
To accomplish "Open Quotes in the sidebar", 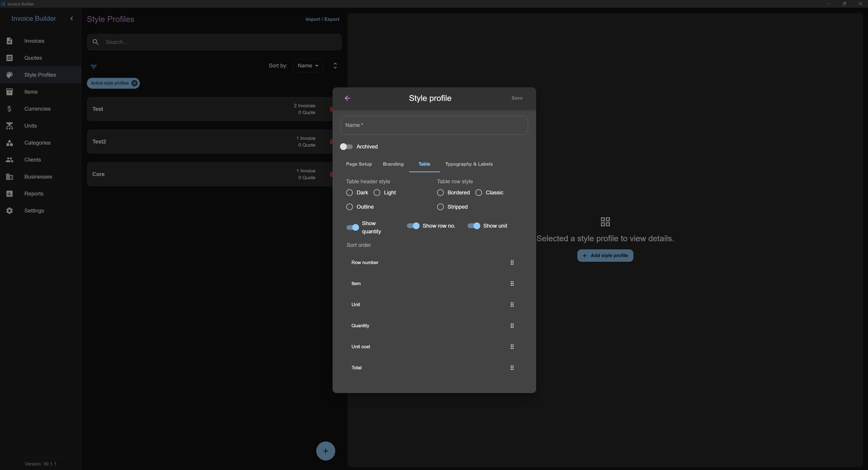I will (40, 58).
